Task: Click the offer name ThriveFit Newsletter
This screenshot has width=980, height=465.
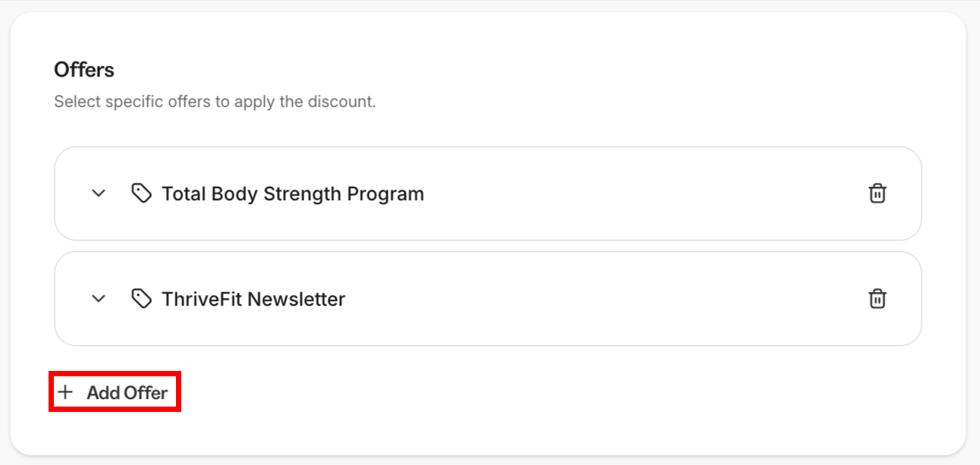Action: [253, 299]
